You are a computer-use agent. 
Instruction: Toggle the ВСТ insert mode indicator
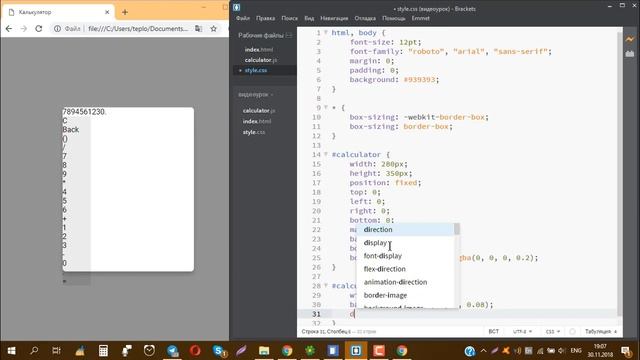pyautogui.click(x=493, y=331)
